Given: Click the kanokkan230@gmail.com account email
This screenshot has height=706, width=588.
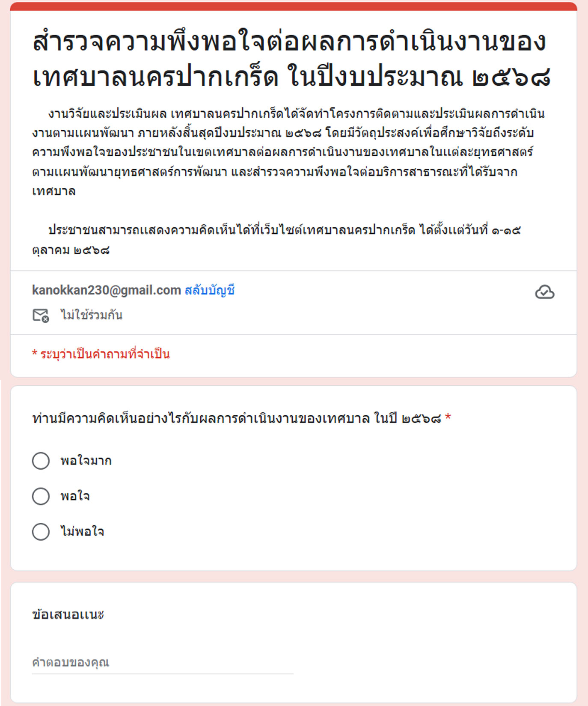Looking at the screenshot, I should pyautogui.click(x=107, y=290).
